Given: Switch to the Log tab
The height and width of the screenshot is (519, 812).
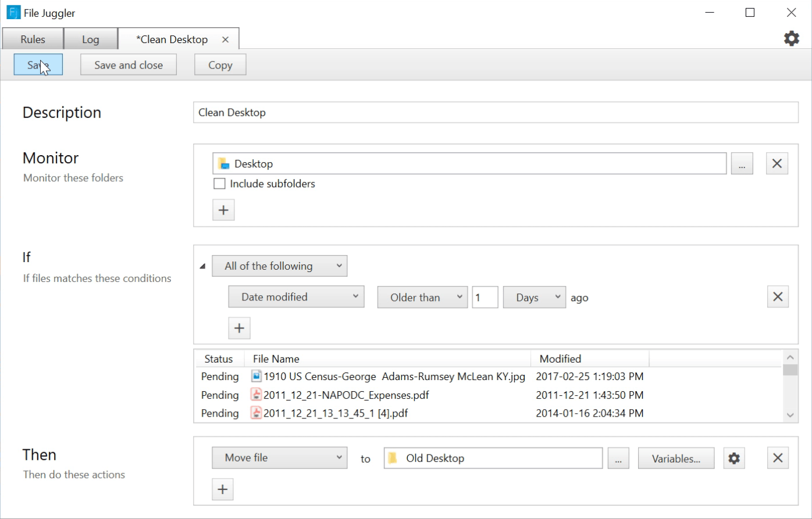Looking at the screenshot, I should point(90,40).
